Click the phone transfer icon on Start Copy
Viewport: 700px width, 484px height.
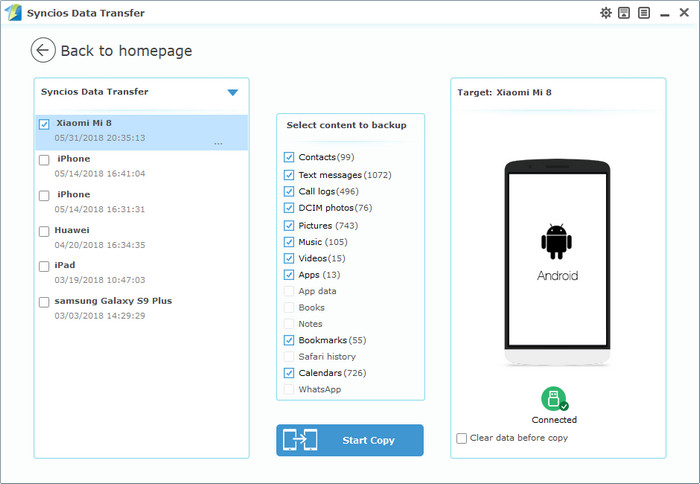point(300,440)
